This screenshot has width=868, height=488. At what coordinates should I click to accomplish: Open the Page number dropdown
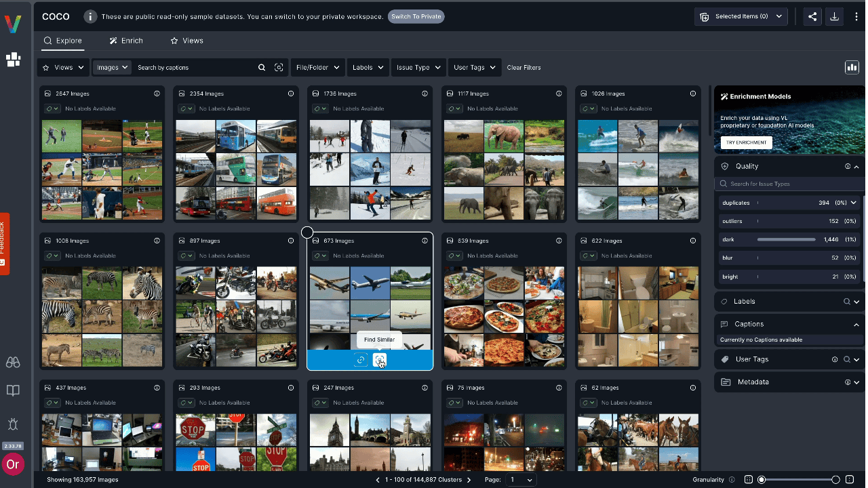520,480
